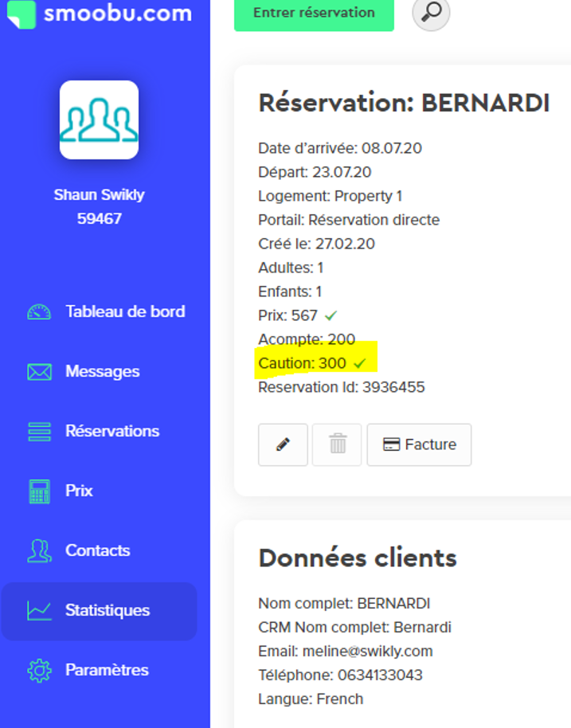Image resolution: width=571 pixels, height=728 pixels.
Task: Click the email meline@swikly.com
Action: click(x=367, y=652)
